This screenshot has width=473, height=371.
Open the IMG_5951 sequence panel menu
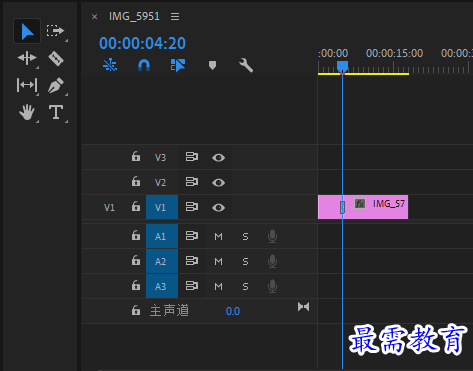click(x=175, y=16)
